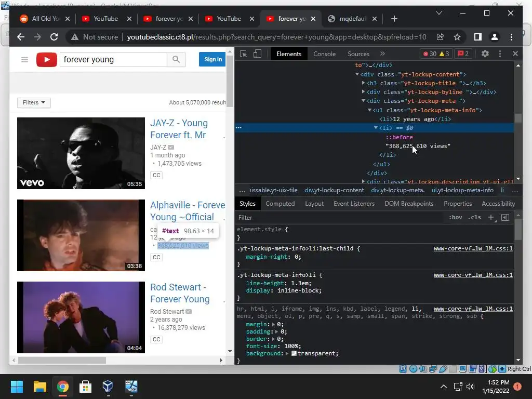Switch to the Console tab
The width and height of the screenshot is (532, 399).
[x=324, y=54]
